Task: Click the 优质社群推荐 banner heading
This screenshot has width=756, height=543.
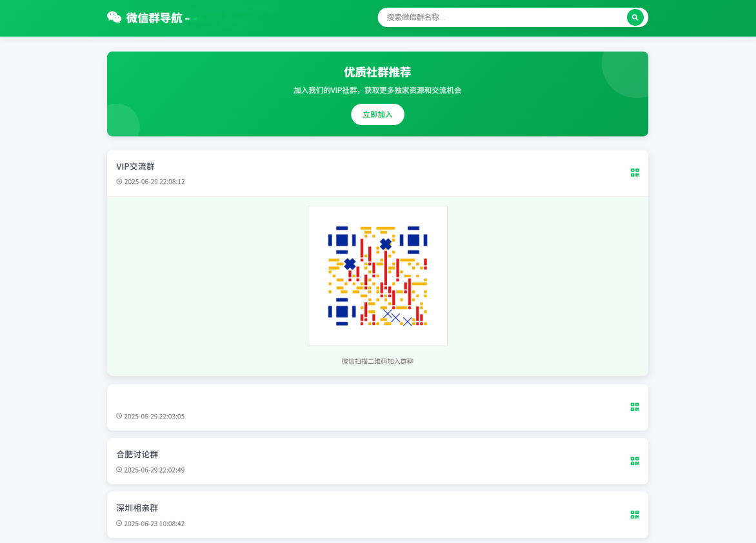Action: [377, 72]
